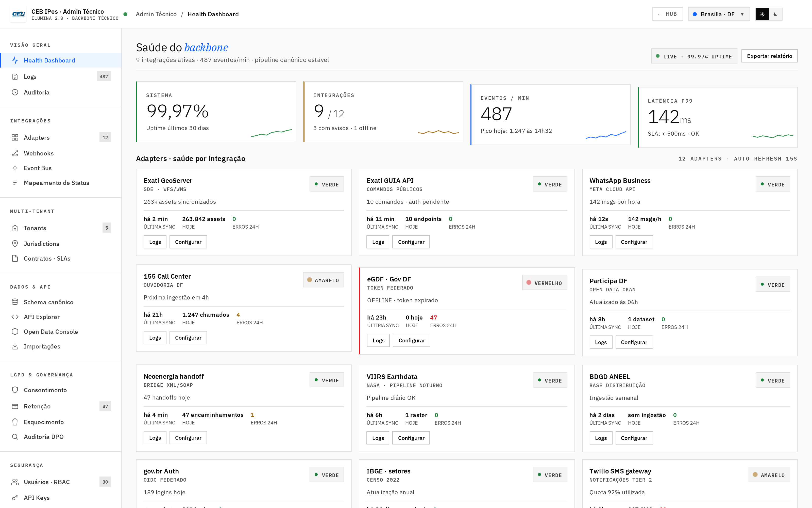
Task: Open Tenants sidebar item
Action: click(x=61, y=228)
